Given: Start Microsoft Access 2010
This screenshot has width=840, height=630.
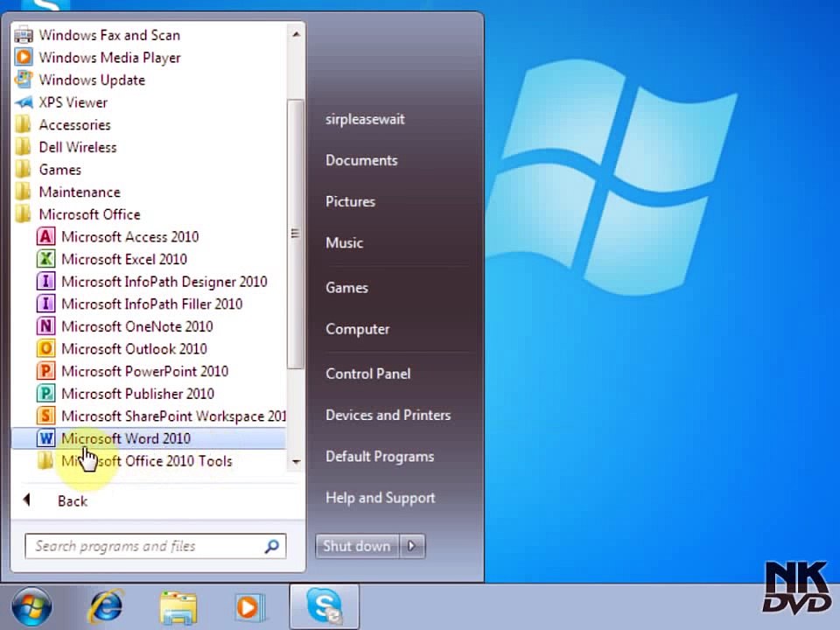Looking at the screenshot, I should [149, 237].
